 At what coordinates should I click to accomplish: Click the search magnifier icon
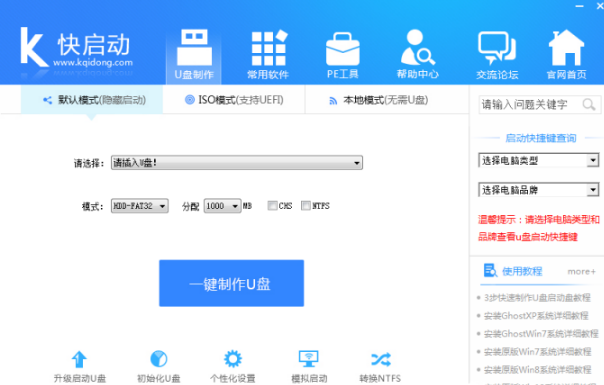pos(589,104)
